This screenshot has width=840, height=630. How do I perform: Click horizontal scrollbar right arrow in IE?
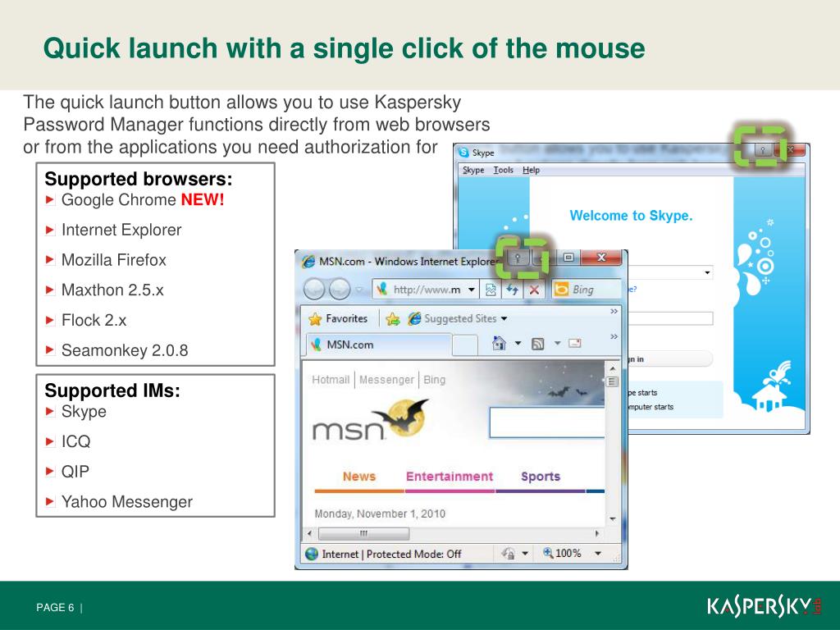tap(597, 533)
